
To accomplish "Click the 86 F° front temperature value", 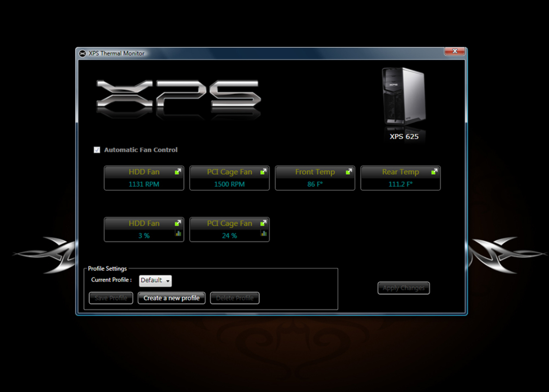I will (x=315, y=184).
